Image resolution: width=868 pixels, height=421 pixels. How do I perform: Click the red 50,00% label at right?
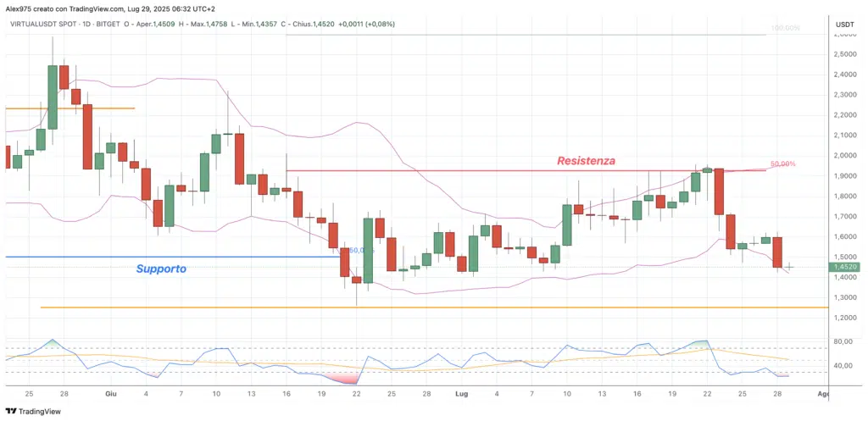click(782, 163)
